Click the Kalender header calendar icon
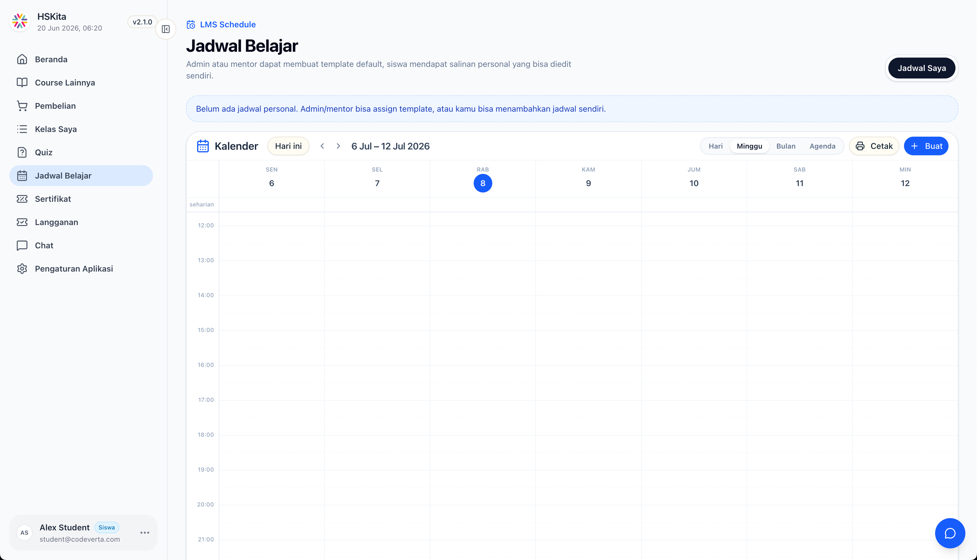This screenshot has height=560, width=977. pos(203,146)
